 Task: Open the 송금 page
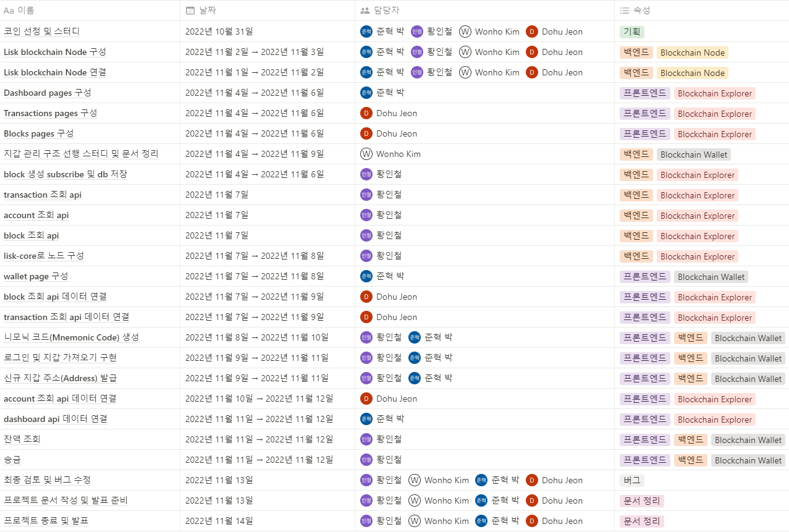click(x=13, y=460)
